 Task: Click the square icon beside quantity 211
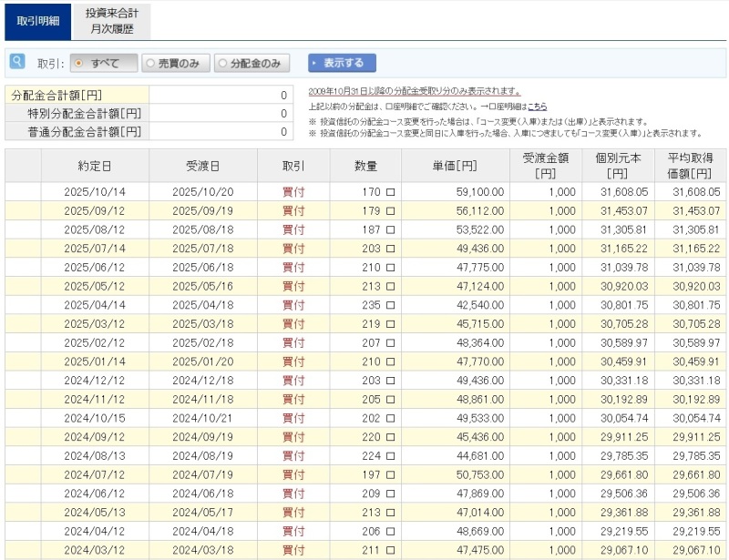pyautogui.click(x=390, y=551)
